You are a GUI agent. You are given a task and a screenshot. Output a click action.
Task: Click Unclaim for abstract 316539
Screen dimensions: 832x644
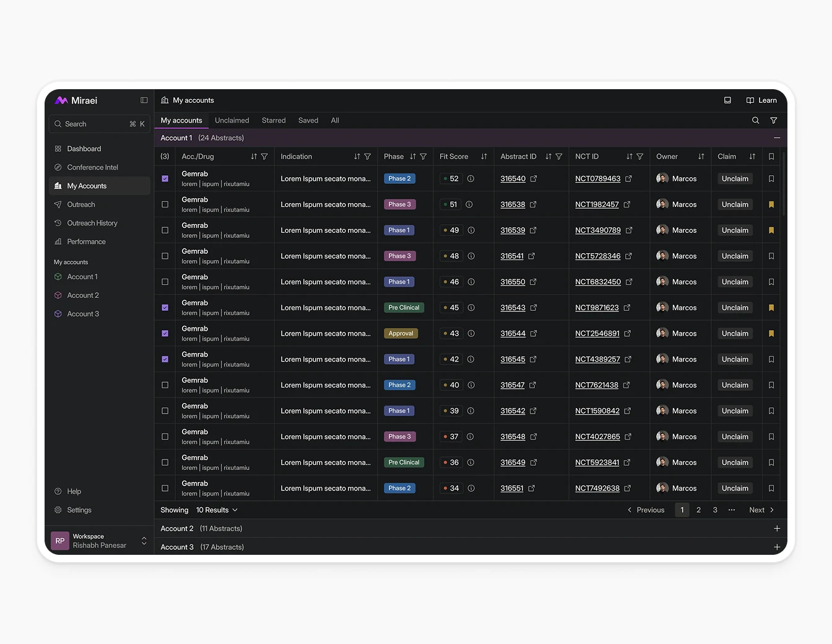(x=735, y=230)
